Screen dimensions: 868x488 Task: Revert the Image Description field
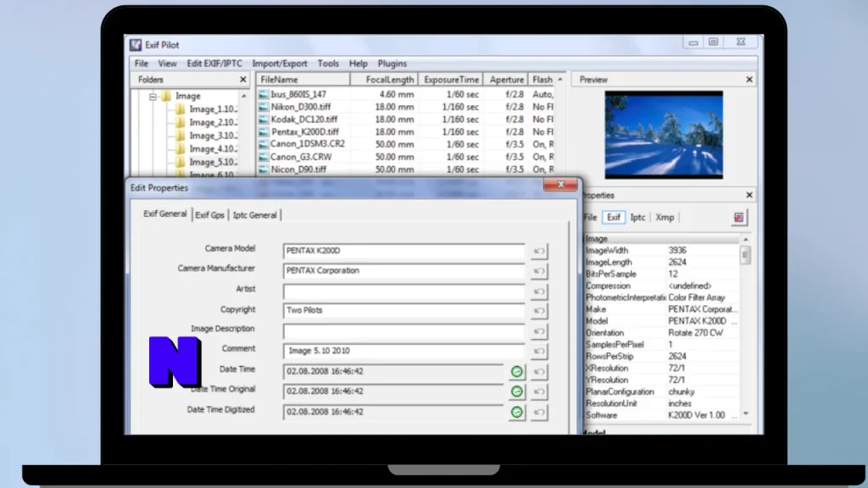tap(538, 331)
